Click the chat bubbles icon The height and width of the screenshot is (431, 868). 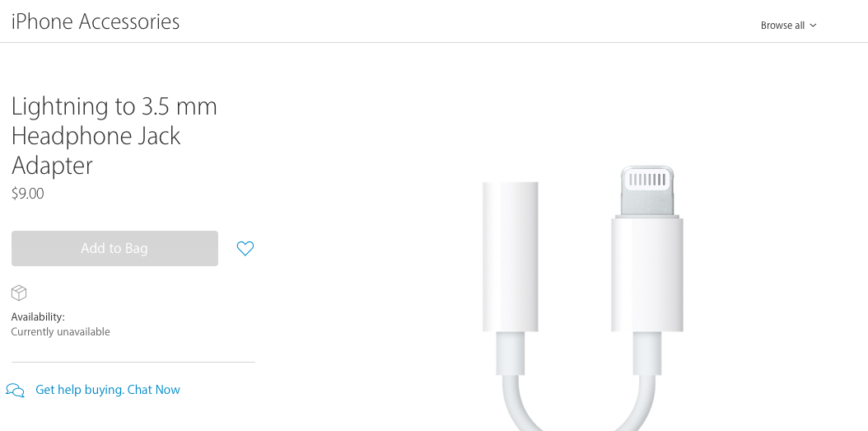pos(15,391)
